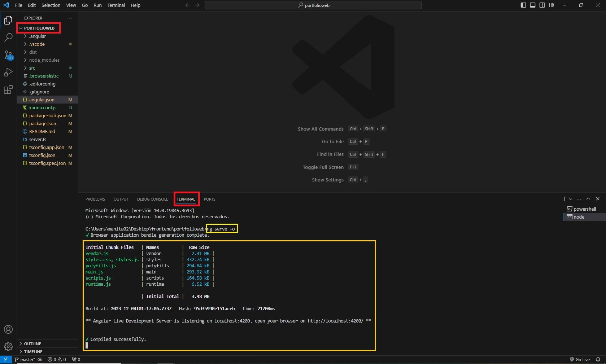Image resolution: width=606 pixels, height=364 pixels.
Task: Select the TERMINAL tab
Action: pos(186,199)
